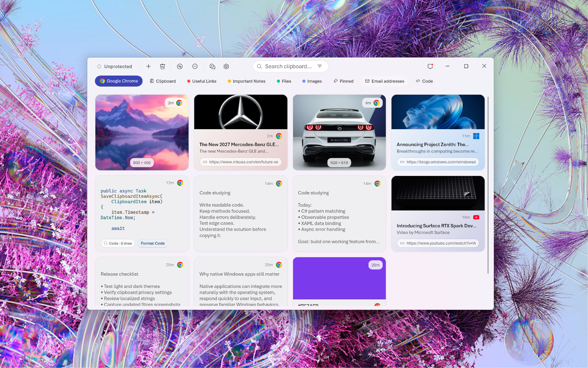Open the notification feedback icon with red dot
Viewport: 588px width, 368px height.
(430, 66)
